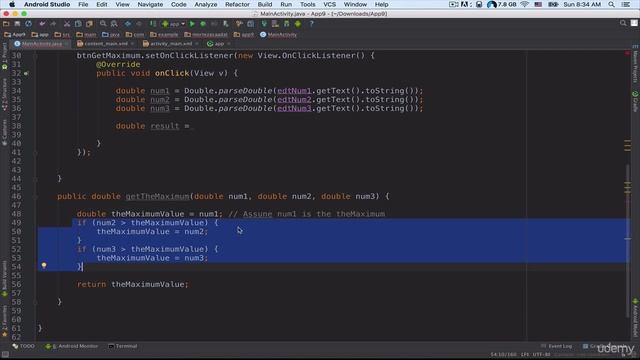The height and width of the screenshot is (360, 640).
Task: Open the Analyze menu
Action: (x=206, y=4)
